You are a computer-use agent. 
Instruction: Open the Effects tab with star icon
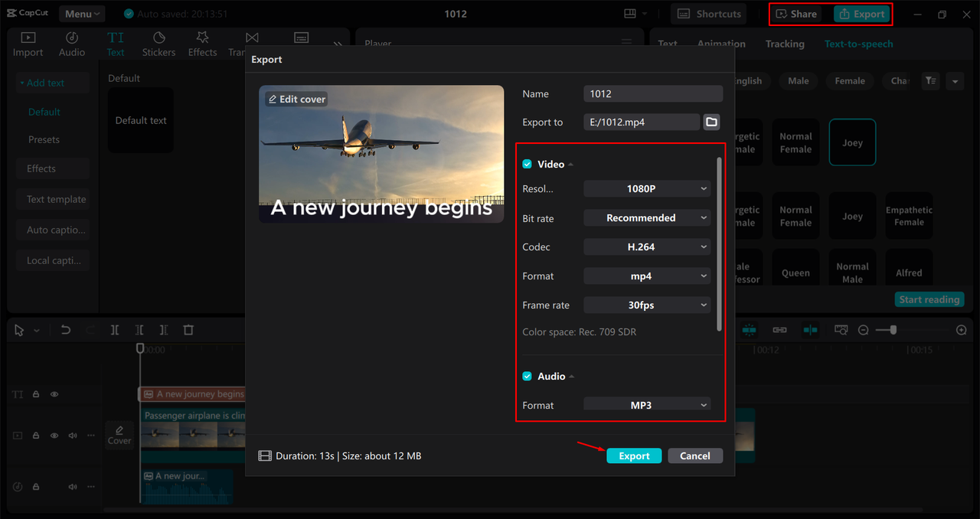(x=202, y=44)
